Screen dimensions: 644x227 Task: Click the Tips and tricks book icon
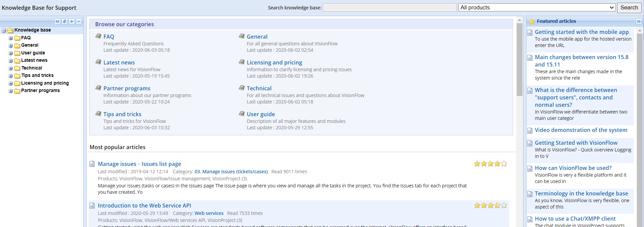click(98, 113)
